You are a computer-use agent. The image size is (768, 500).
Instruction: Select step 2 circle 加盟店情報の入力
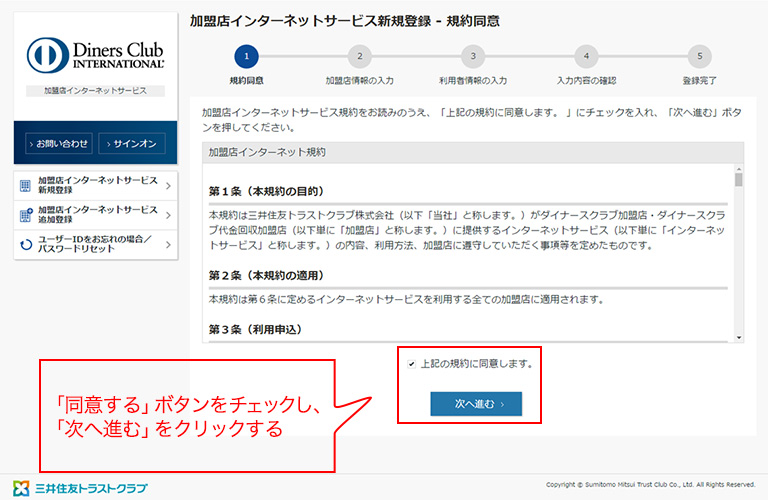359,56
